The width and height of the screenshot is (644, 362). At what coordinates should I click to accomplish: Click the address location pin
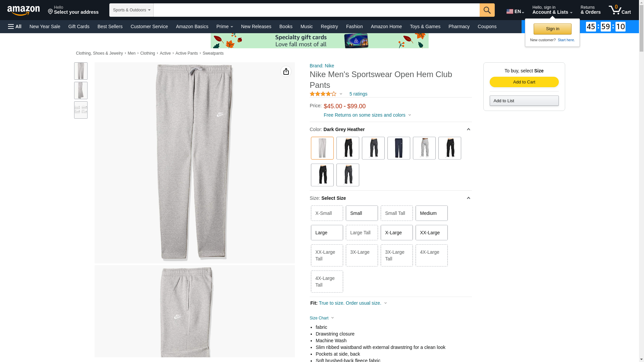coord(51,12)
